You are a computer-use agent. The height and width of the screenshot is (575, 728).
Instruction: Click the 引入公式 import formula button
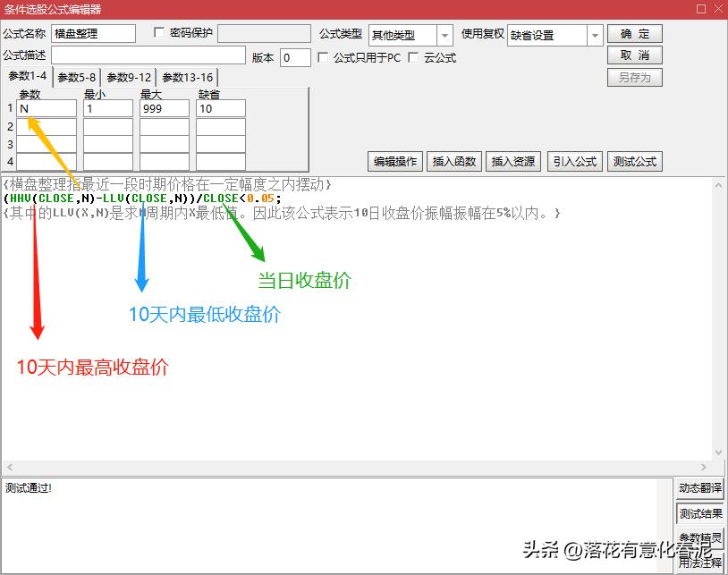[574, 161]
